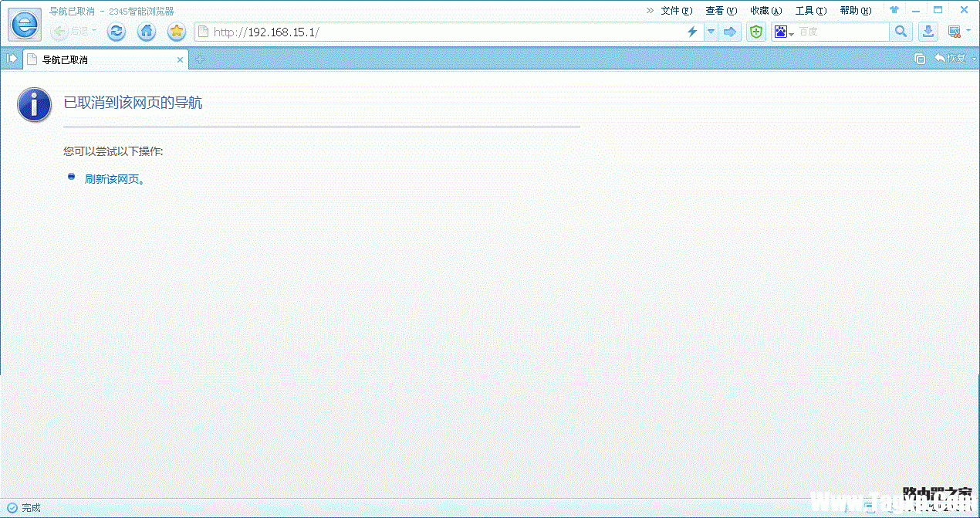
Task: Reload page with the refresh icon
Action: pyautogui.click(x=117, y=32)
